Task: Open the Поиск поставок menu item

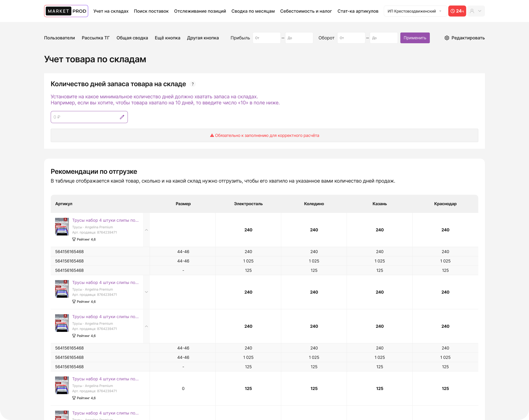Action: (x=151, y=11)
